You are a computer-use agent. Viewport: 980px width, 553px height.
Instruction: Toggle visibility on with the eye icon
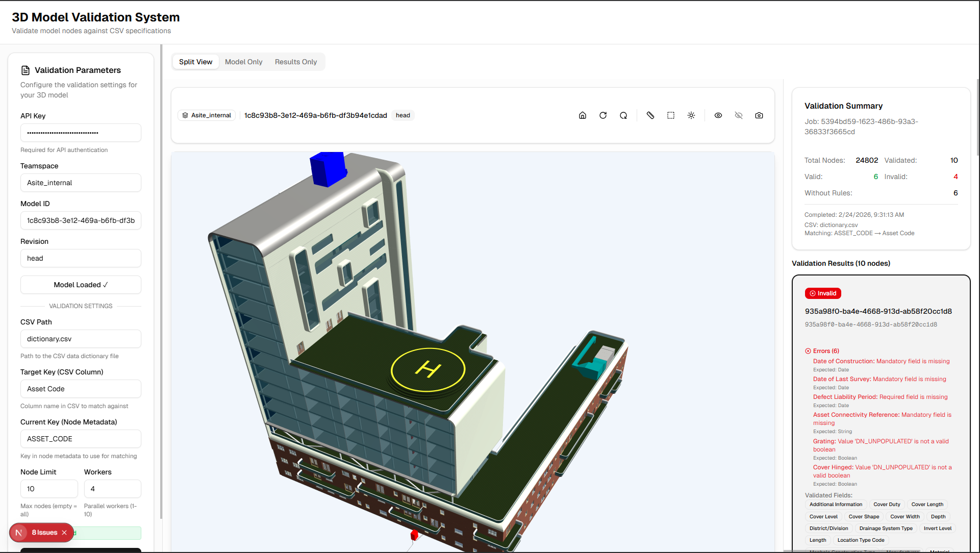point(718,115)
